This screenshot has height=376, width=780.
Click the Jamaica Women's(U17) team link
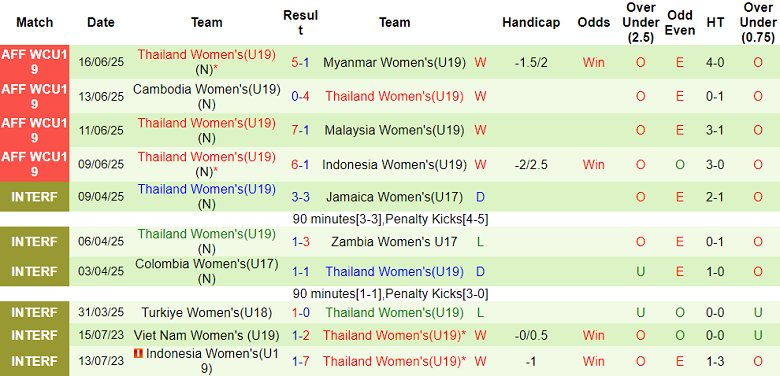[x=394, y=197]
